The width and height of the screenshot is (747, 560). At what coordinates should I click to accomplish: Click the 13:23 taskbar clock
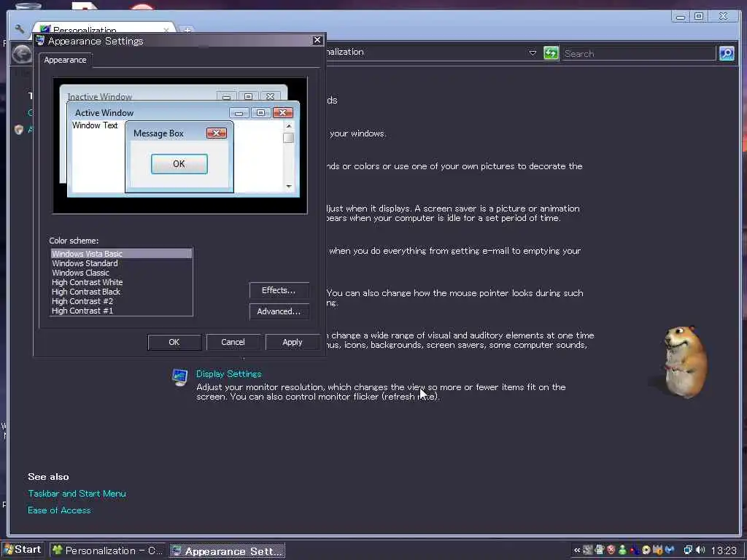click(724, 551)
